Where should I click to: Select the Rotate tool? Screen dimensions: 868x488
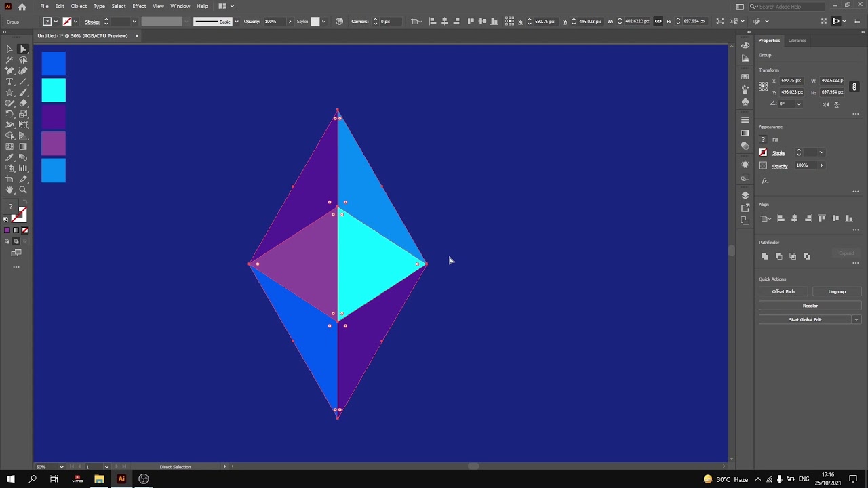9,114
